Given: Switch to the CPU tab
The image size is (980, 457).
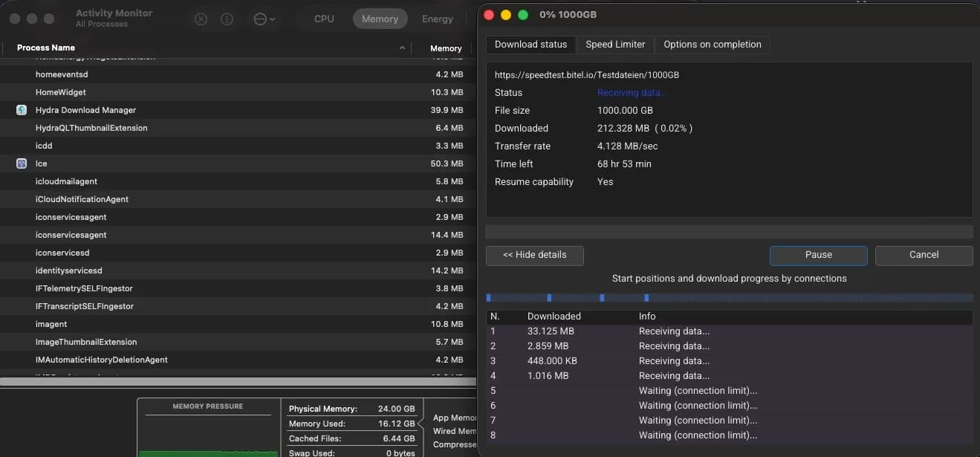Looking at the screenshot, I should pos(324,19).
